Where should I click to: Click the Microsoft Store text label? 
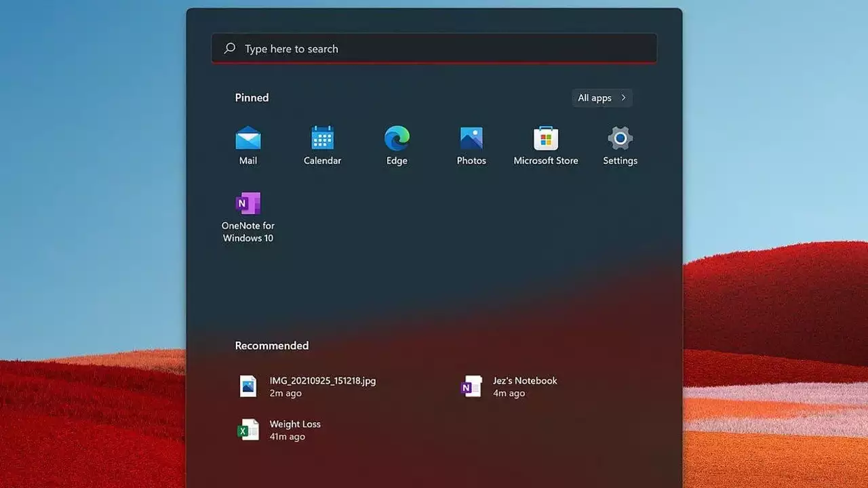pyautogui.click(x=546, y=161)
